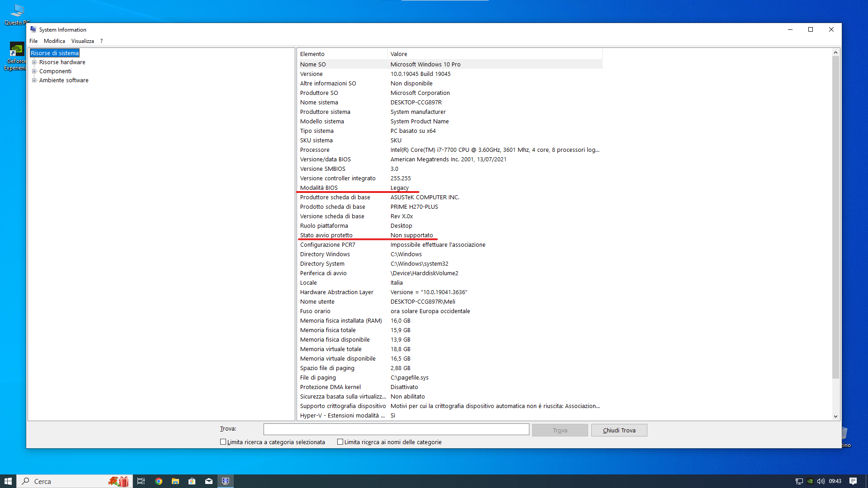Screen dimensions: 868x488
Task: Expand the Ambiente software node
Action: (35, 80)
